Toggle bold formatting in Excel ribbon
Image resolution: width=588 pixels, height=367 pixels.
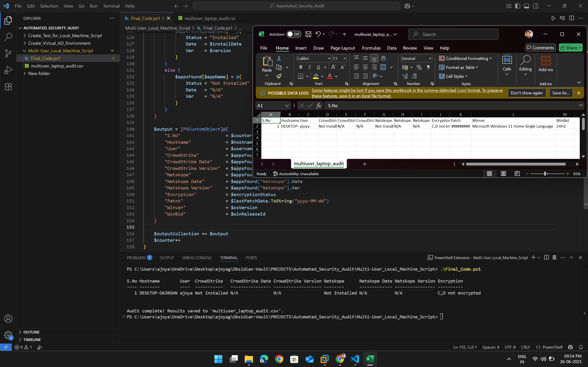point(301,67)
